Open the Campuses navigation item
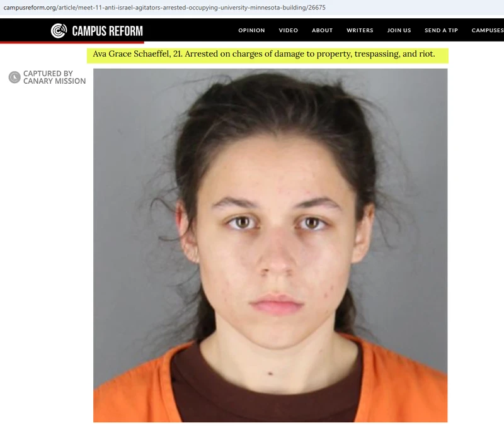Screen dimensions: 504x433 [x=488, y=30]
